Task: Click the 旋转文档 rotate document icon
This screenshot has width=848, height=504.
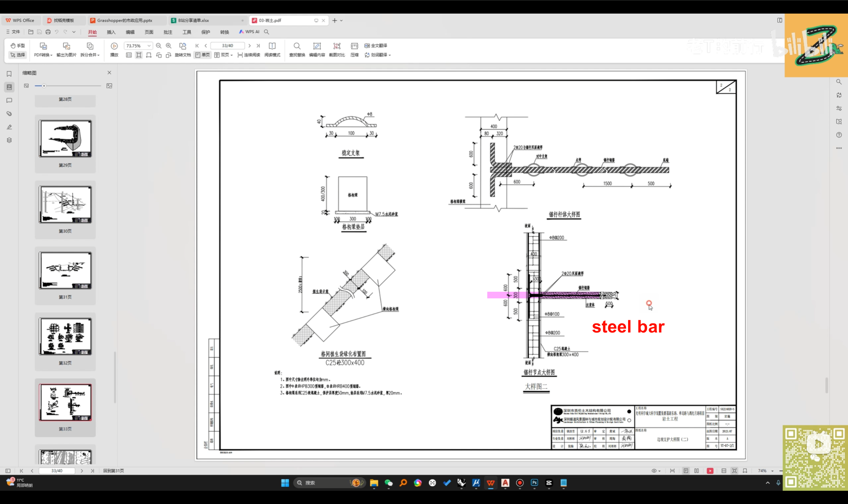Action: coord(183,46)
